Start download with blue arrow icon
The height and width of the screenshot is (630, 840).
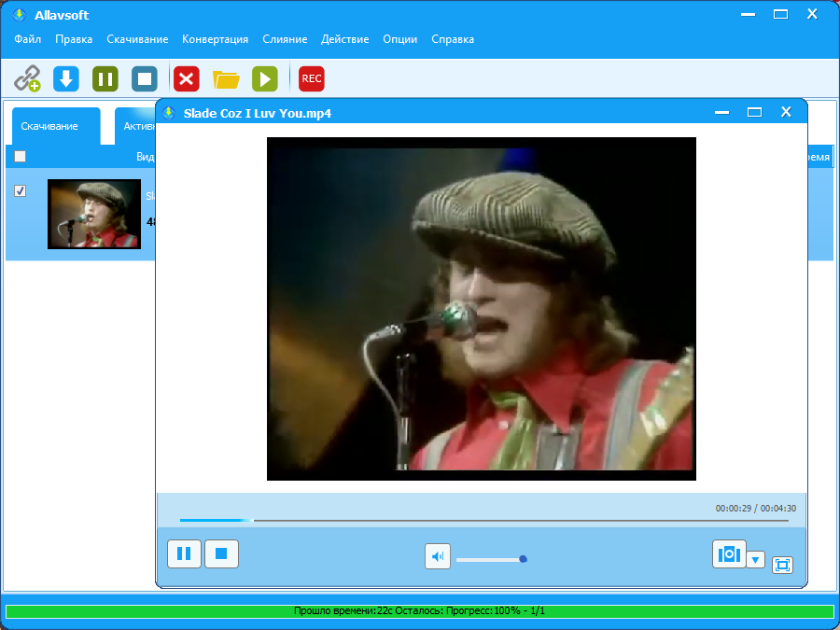pyautogui.click(x=66, y=78)
